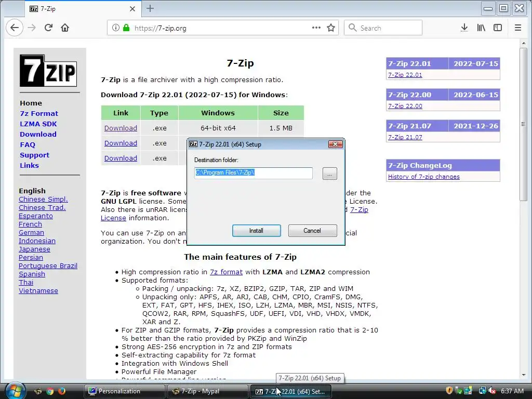Open 7-Zip 22.00 news link
This screenshot has height=399, width=532.
point(405,106)
